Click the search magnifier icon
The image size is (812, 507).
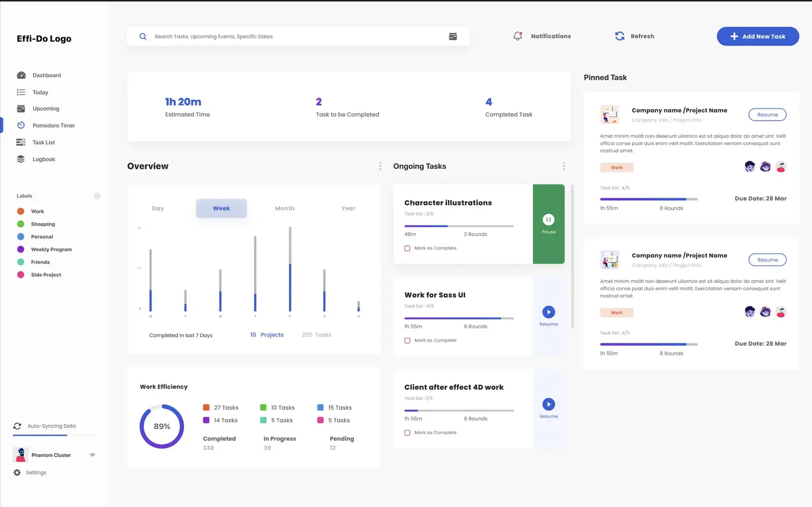pyautogui.click(x=143, y=37)
